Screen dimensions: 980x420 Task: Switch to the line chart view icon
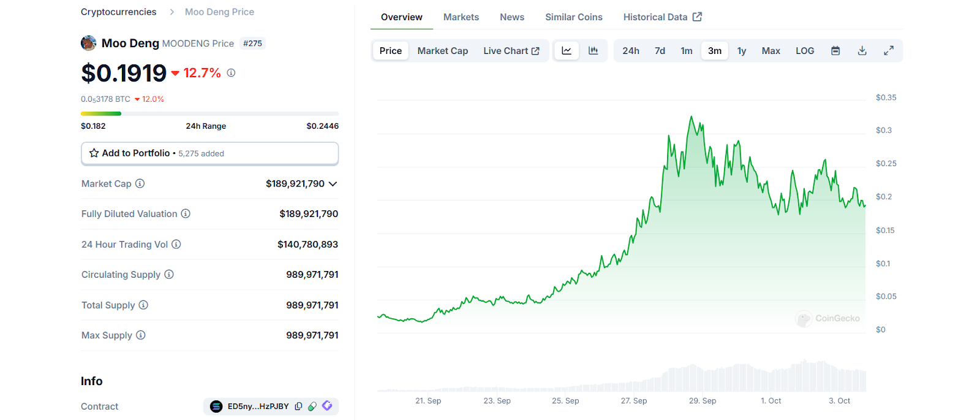click(567, 51)
